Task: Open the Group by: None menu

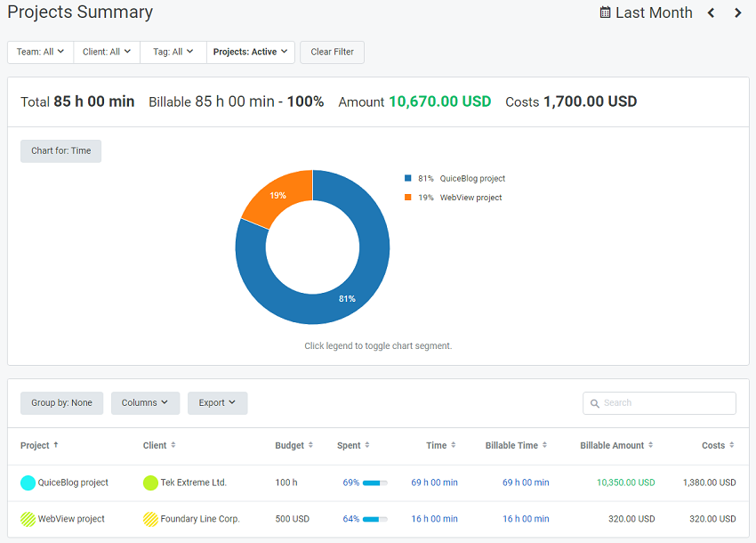Action: (x=61, y=403)
